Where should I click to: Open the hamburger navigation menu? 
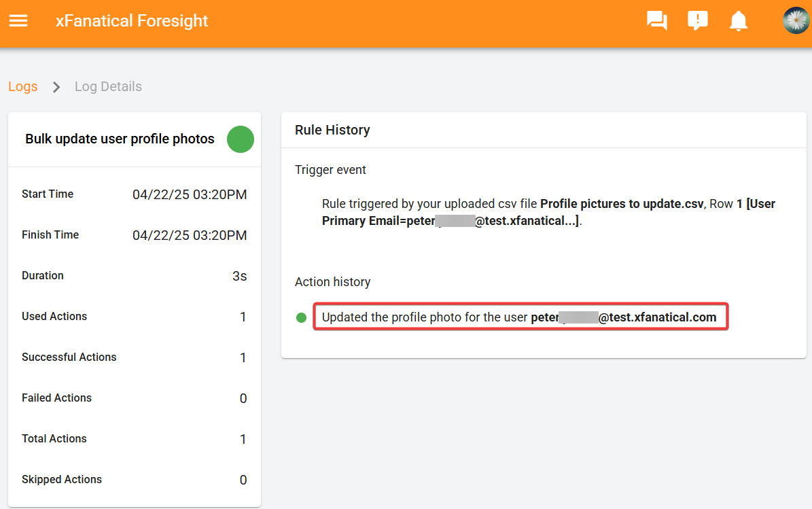[x=18, y=20]
